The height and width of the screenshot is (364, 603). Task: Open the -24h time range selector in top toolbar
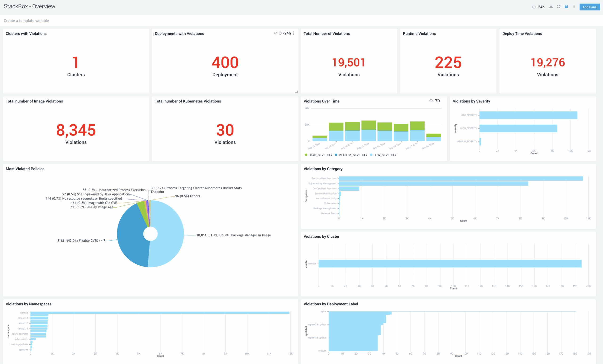coord(540,7)
